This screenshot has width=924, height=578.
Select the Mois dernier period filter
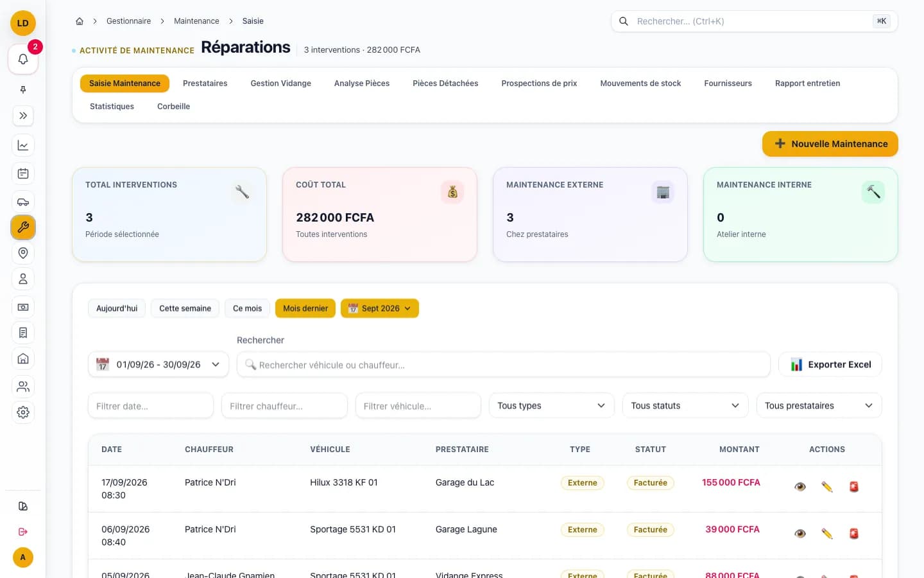pos(305,308)
